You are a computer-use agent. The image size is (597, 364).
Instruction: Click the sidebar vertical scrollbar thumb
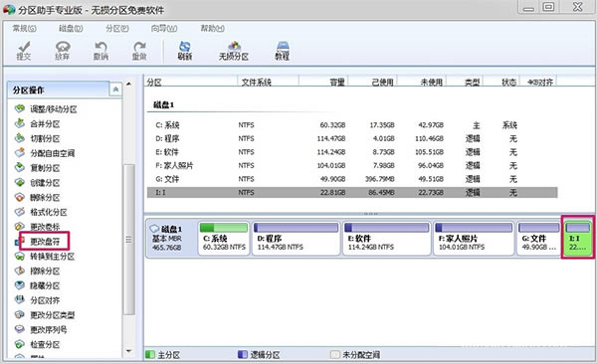[129, 239]
